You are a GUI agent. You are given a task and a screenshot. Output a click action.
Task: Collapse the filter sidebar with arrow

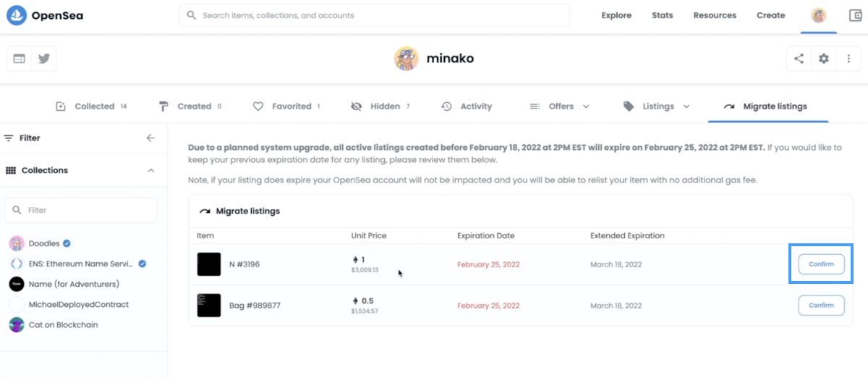150,138
